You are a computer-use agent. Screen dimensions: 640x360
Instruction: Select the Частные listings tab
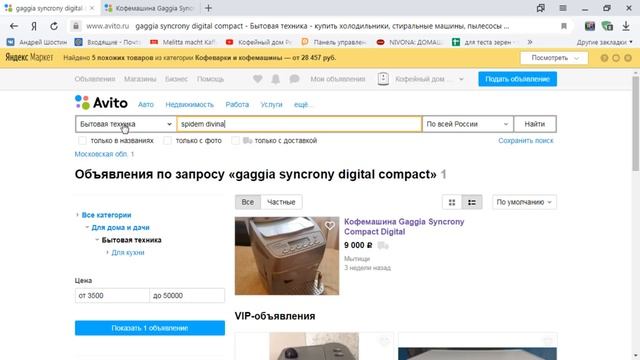point(281,202)
